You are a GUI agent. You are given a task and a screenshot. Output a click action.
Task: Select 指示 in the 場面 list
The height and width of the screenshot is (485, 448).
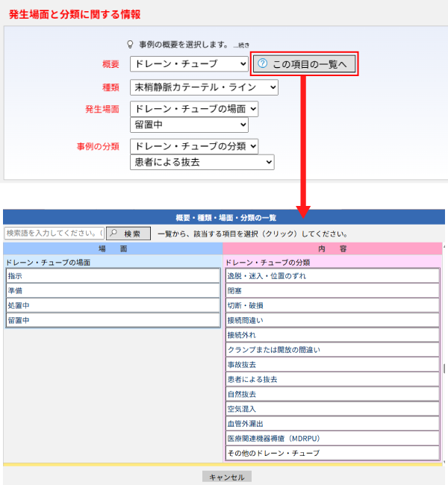click(113, 276)
